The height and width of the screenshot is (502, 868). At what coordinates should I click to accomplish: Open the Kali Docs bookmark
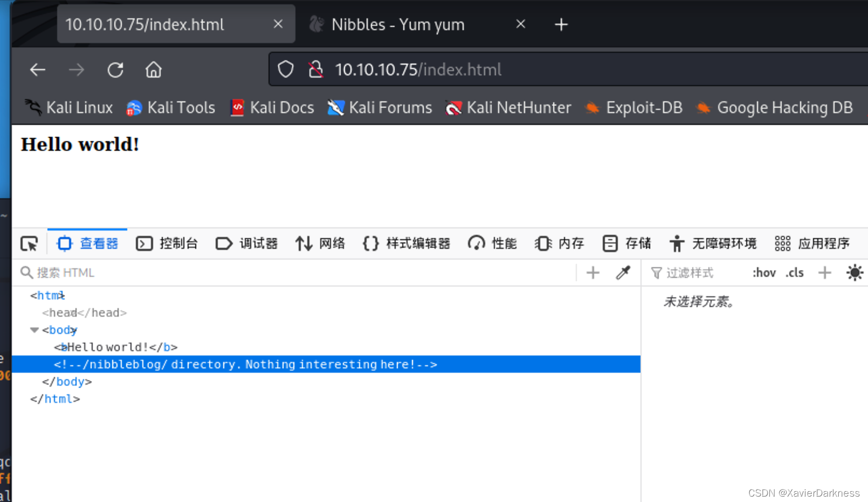[272, 108]
